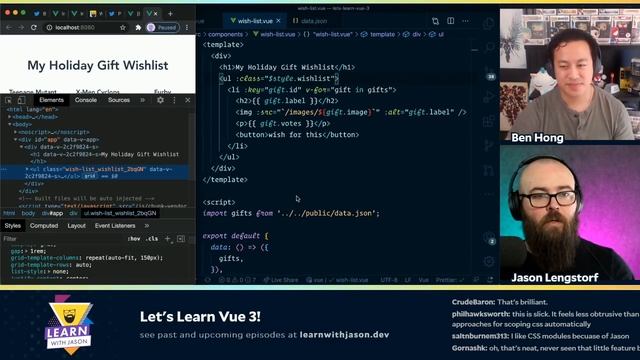Switch to the DevTools Elements tab
Image resolution: width=640 pixels, height=360 pixels.
point(51,100)
